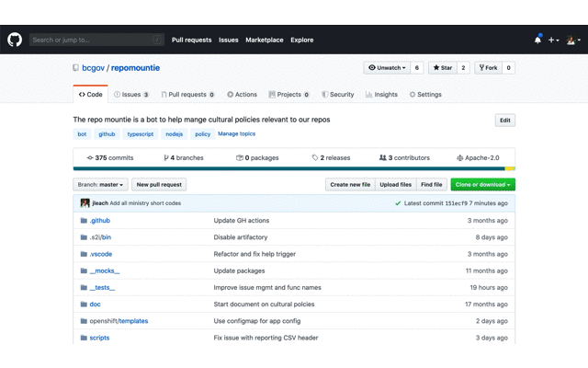Edit the repository description

pos(505,121)
